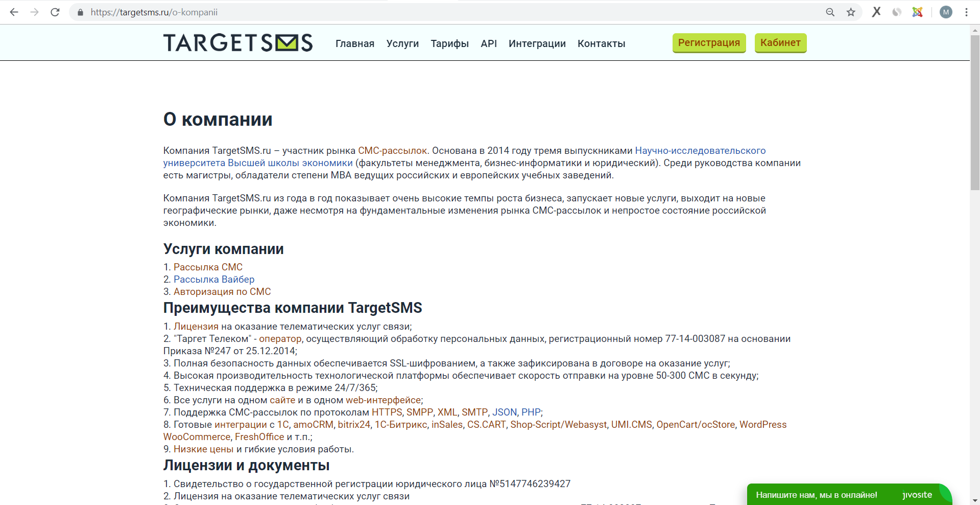This screenshot has width=980, height=505.
Task: Follow the интеграции link
Action: point(241,425)
